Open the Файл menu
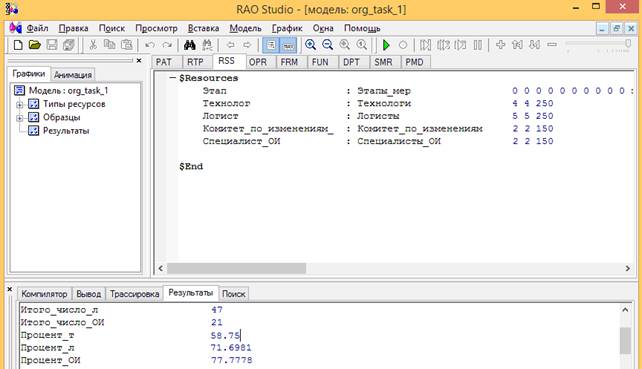Image resolution: width=642 pixels, height=369 pixels. [37, 28]
